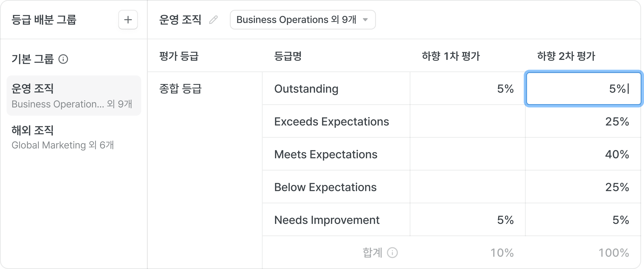Click the focused Outstanding 하향 2차 평가 field
The width and height of the screenshot is (644, 269).
[583, 89]
